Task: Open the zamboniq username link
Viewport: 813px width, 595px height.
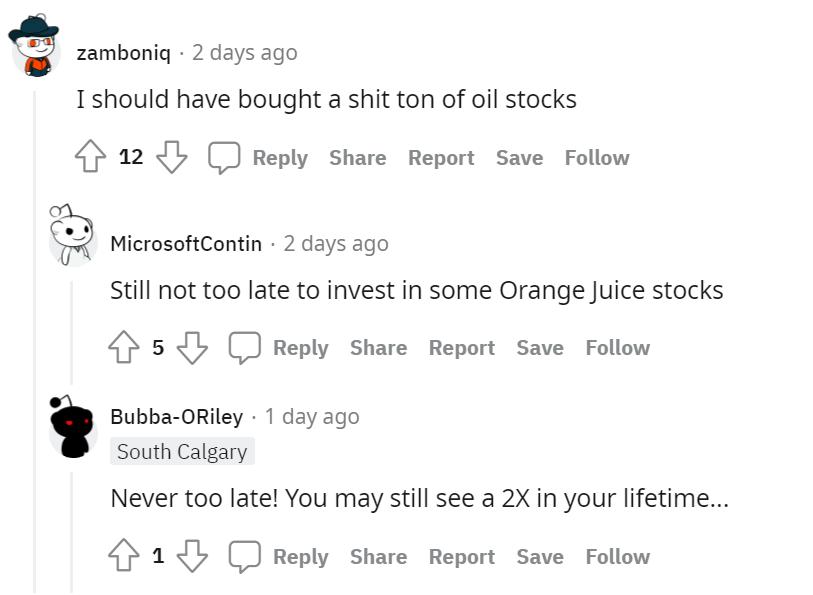Action: (123, 52)
